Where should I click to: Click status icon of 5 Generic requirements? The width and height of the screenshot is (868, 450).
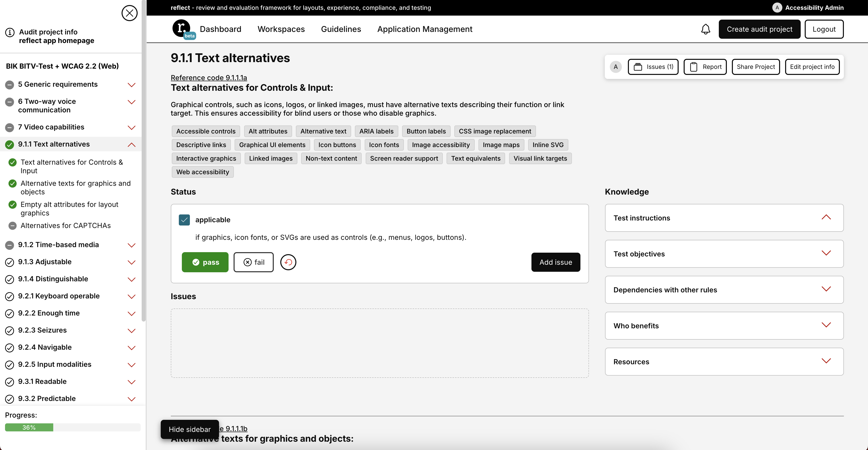10,85
